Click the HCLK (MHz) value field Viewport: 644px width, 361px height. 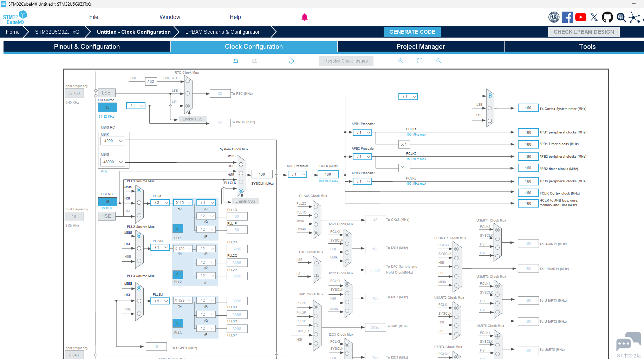[328, 174]
